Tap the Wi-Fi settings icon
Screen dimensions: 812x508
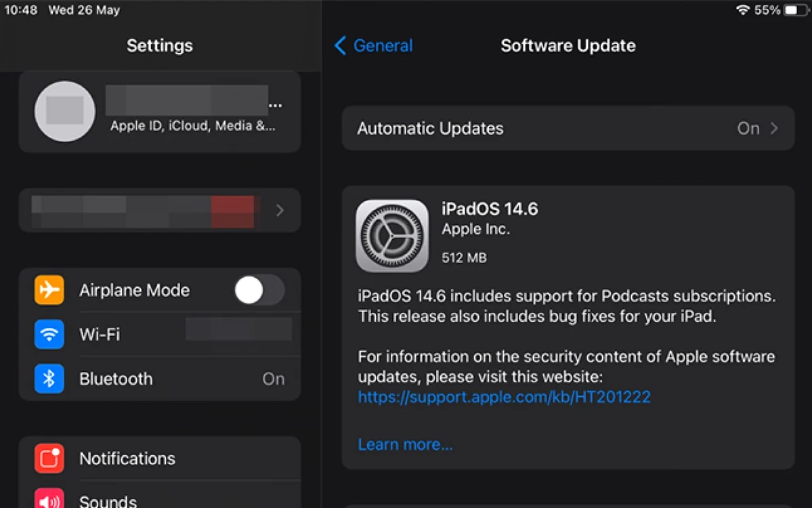coord(49,334)
